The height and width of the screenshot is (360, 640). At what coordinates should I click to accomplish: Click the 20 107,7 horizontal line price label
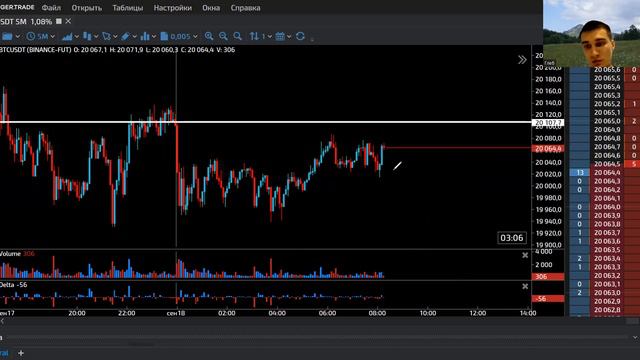[548, 122]
